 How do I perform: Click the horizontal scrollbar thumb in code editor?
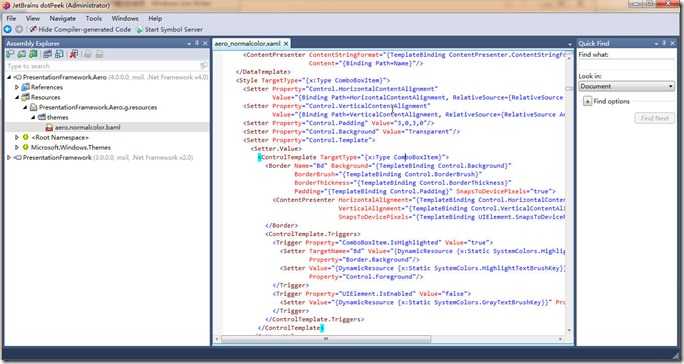pos(326,339)
